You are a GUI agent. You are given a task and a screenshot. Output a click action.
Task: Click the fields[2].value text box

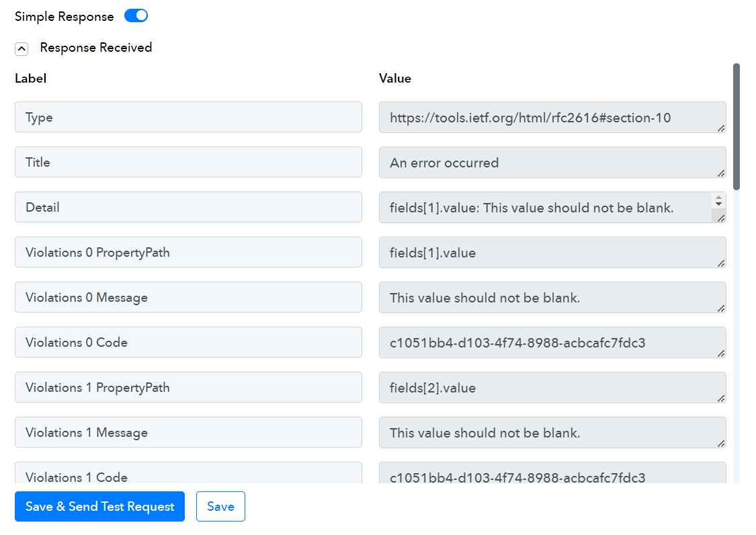552,387
